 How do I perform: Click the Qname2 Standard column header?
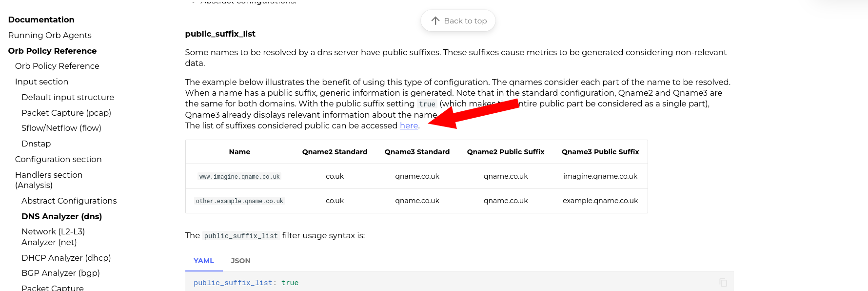click(335, 152)
